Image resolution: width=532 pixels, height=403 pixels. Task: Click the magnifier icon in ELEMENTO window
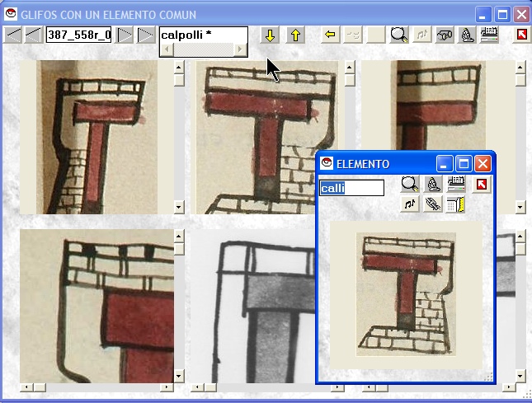tap(410, 184)
